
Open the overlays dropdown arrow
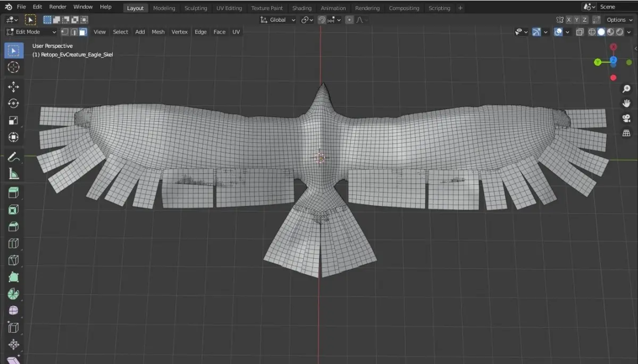click(x=567, y=32)
